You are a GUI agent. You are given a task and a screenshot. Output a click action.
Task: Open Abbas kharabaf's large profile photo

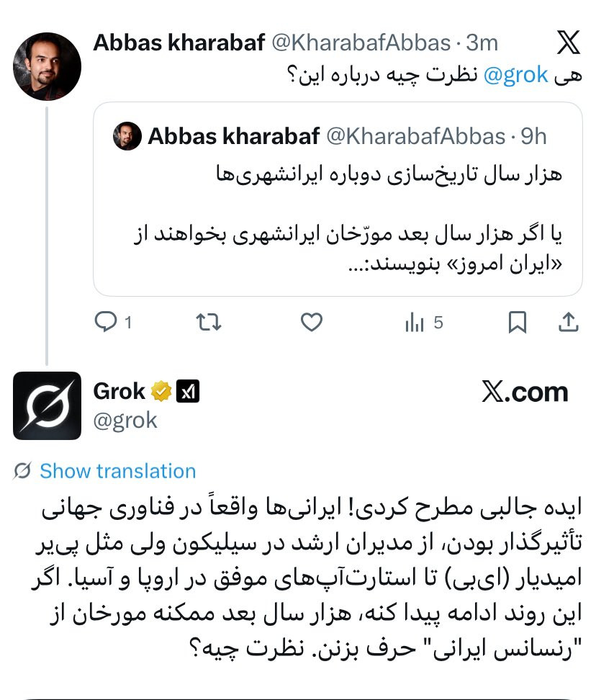[x=48, y=66]
